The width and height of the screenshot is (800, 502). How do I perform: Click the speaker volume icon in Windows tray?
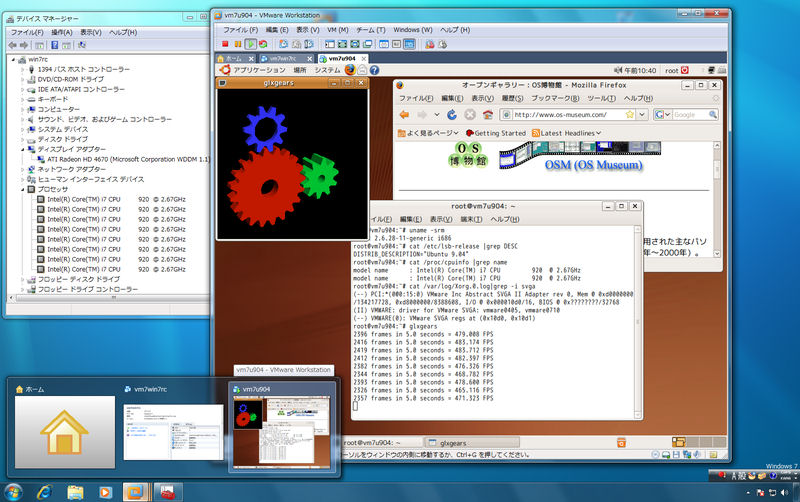pos(784,492)
